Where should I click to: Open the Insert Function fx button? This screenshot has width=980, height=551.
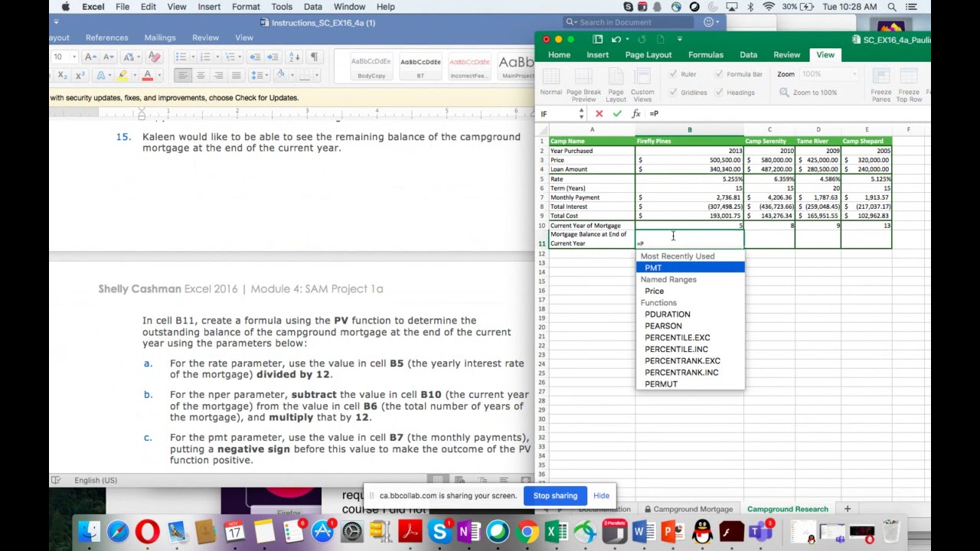tap(635, 114)
